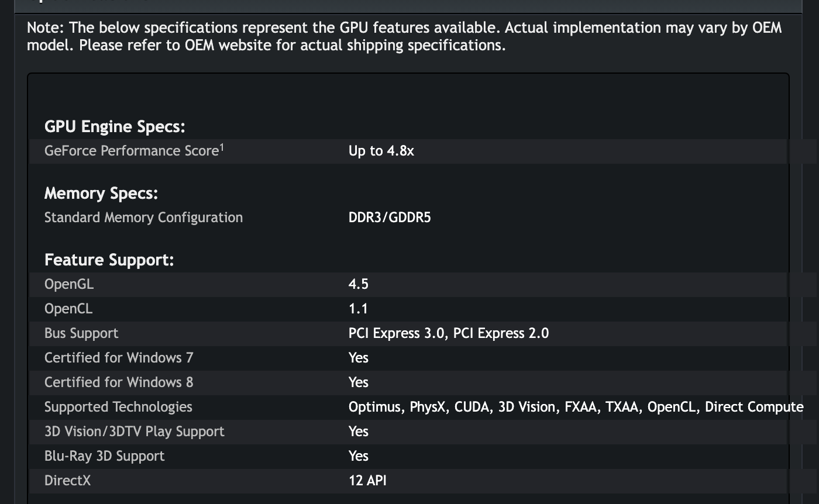The height and width of the screenshot is (504, 819).
Task: Select the "3D Vision/3DTV Play Support" label
Action: click(135, 431)
